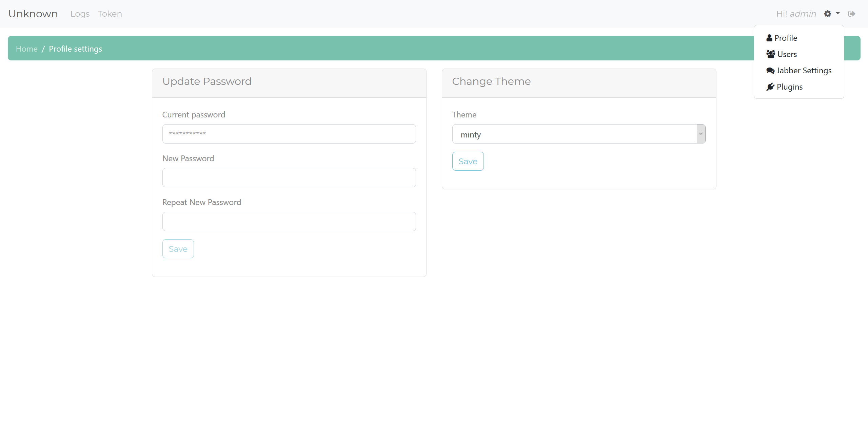This screenshot has width=868, height=429.
Task: Click the Unknown brand title
Action: point(33,14)
